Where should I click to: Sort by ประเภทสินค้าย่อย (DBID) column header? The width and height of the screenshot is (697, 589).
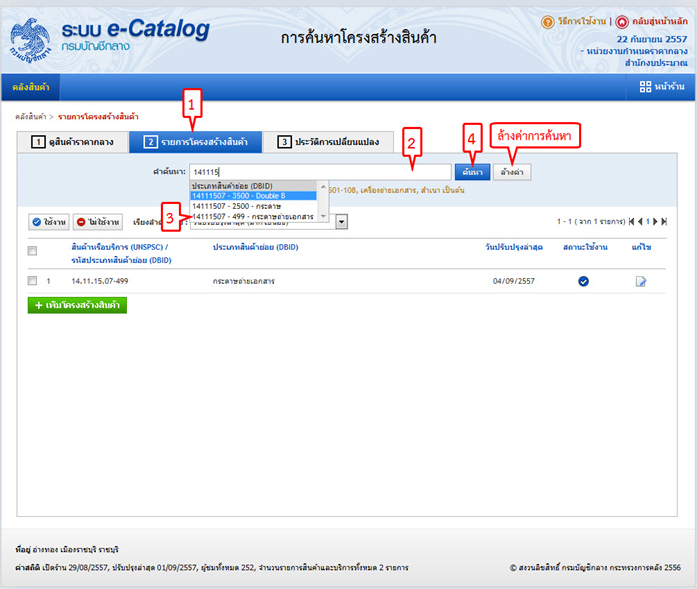[256, 247]
